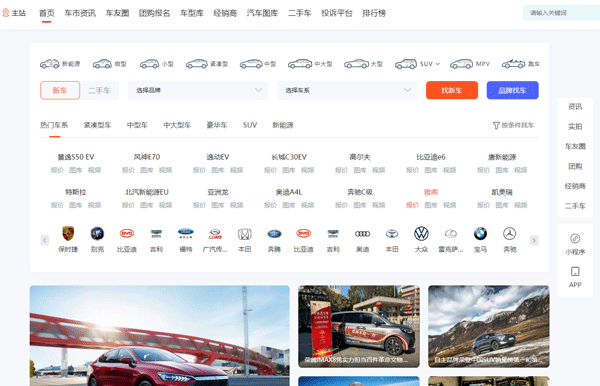Image resolution: width=600 pixels, height=386 pixels.
Task: Open the Volkswagen (大众) brand icon
Action: [421, 233]
